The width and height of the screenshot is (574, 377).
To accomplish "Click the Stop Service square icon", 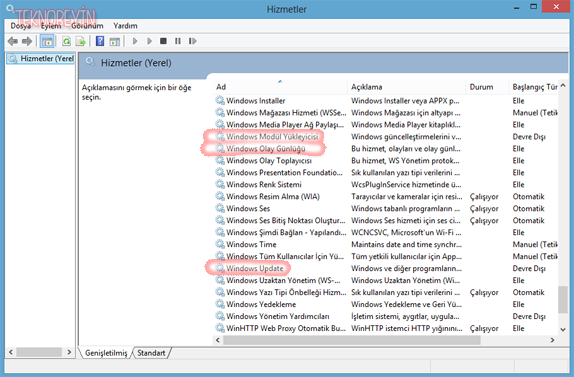I will (163, 41).
